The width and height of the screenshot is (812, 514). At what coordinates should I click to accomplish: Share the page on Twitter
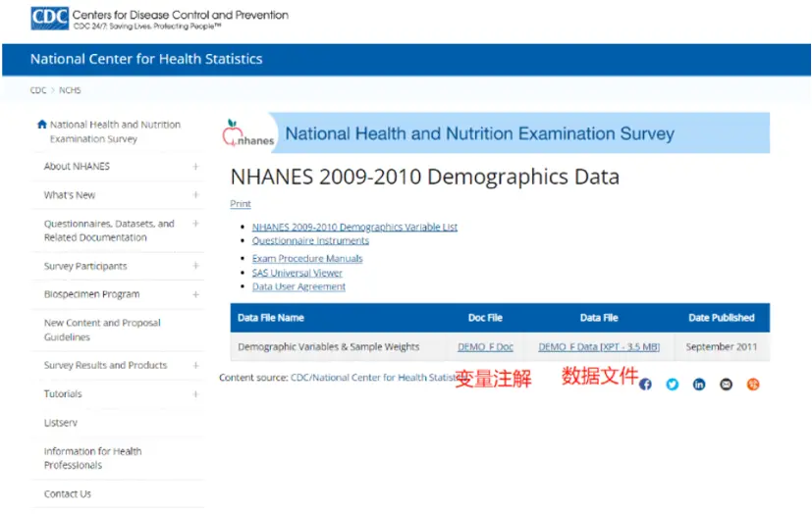[673, 385]
